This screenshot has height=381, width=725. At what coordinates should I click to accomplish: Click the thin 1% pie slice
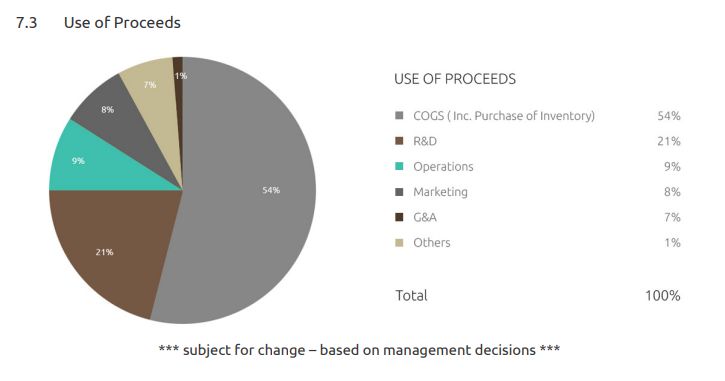(x=178, y=74)
